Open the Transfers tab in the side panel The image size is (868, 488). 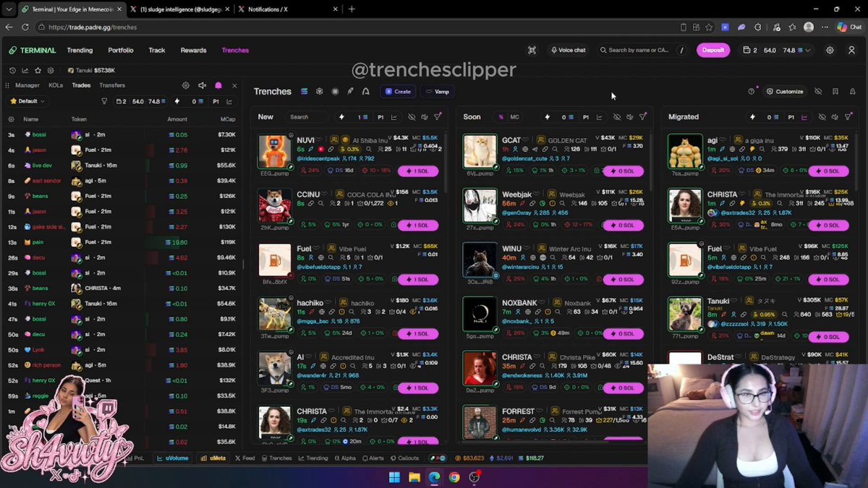pyautogui.click(x=112, y=85)
